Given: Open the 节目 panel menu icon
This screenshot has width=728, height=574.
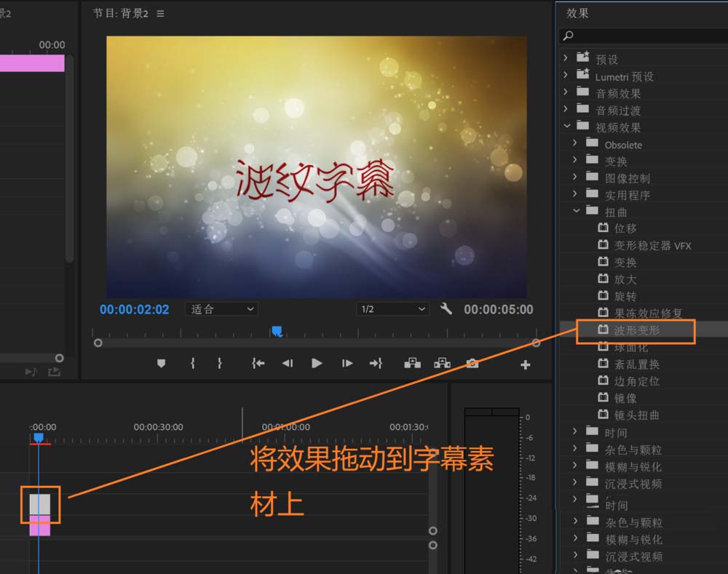Looking at the screenshot, I should (160, 14).
